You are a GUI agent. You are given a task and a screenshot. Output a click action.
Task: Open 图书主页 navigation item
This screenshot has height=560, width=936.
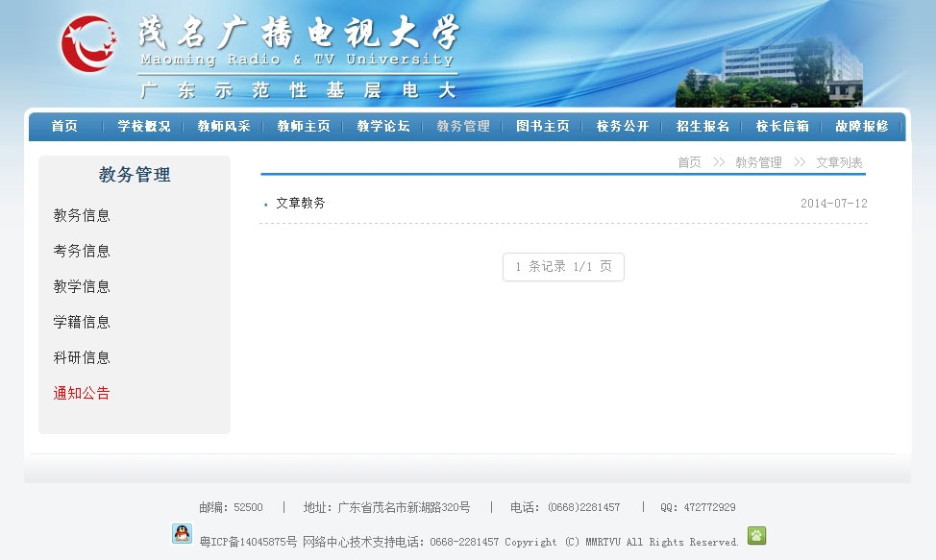pyautogui.click(x=543, y=126)
